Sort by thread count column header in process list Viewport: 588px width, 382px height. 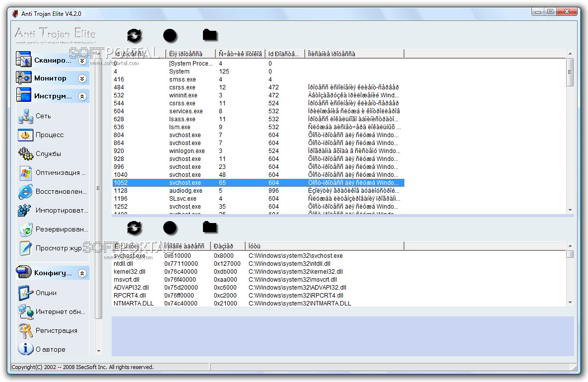(240, 54)
